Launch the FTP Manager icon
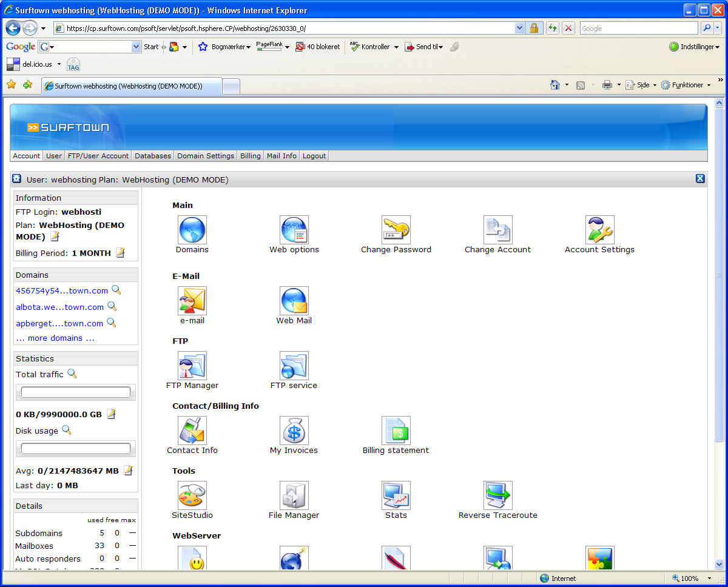Image resolution: width=728 pixels, height=587 pixels. [192, 366]
